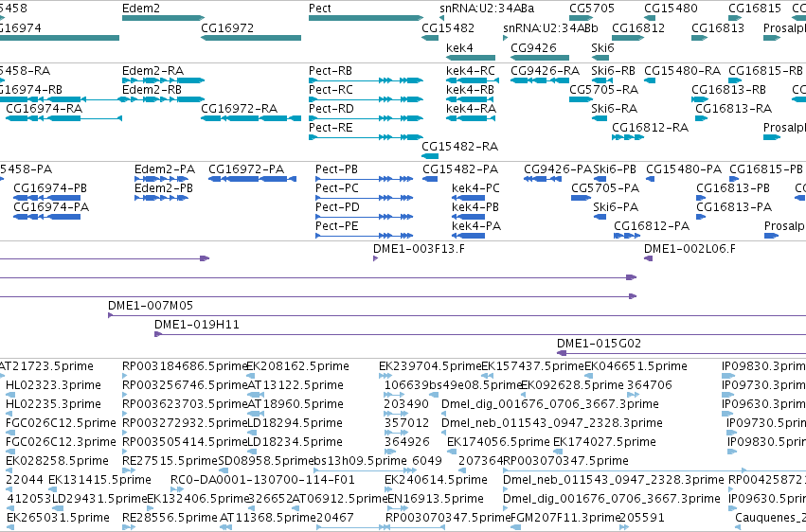Click the RC0-DA0001-130700-114-F01 EST
Screen dimensions: 806x532
(x=262, y=480)
